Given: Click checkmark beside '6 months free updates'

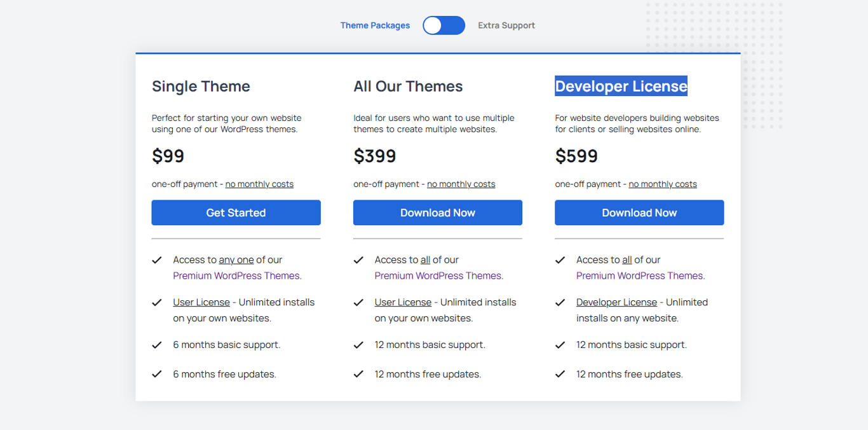Looking at the screenshot, I should (x=157, y=374).
